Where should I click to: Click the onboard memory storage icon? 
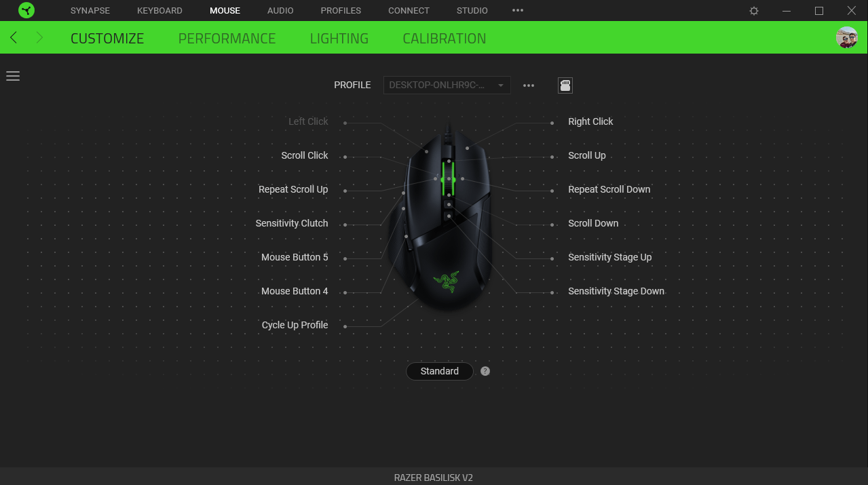[565, 85]
